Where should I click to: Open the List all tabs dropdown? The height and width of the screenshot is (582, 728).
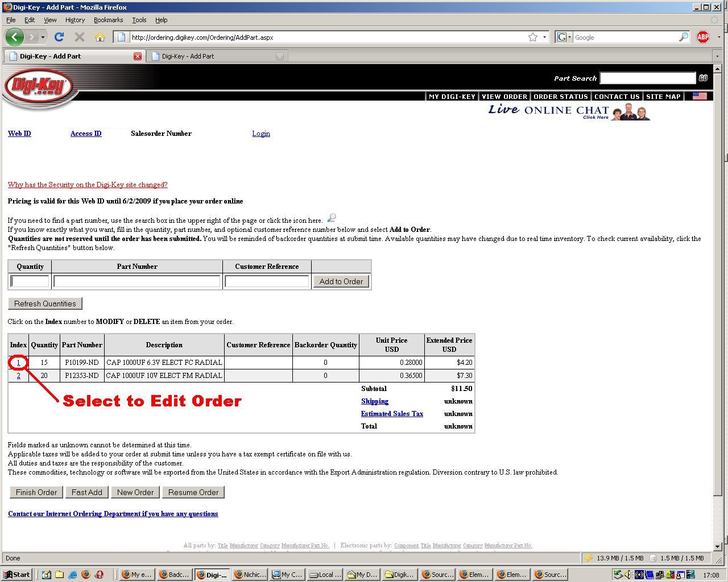point(717,56)
